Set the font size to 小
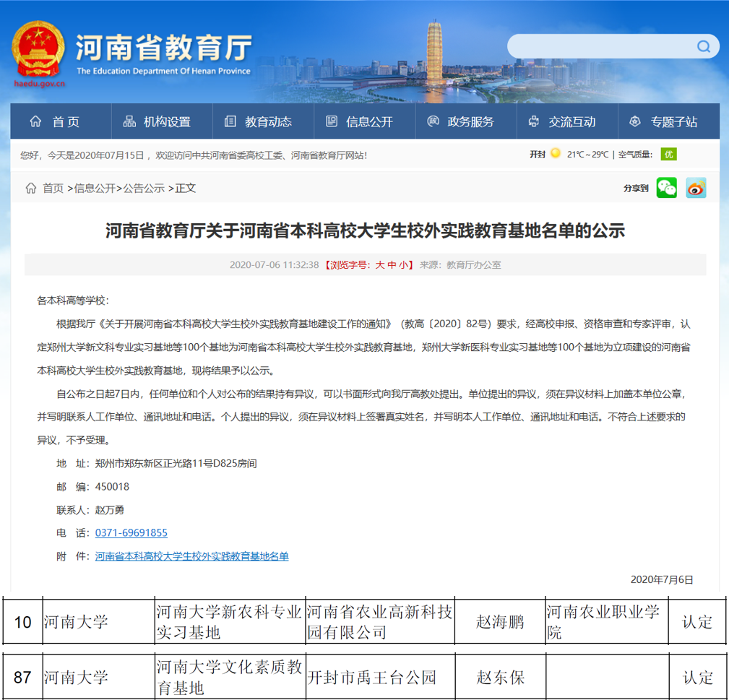Image resolution: width=729 pixels, height=700 pixels. point(403,265)
